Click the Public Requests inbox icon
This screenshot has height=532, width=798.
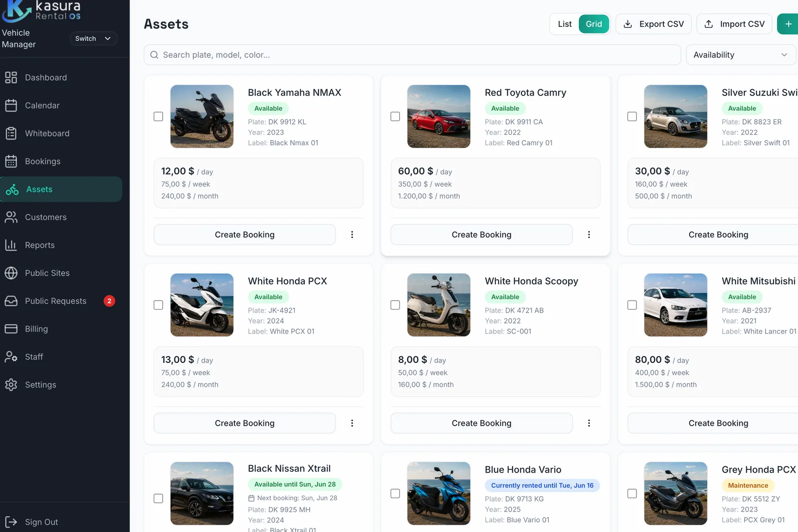(11, 301)
